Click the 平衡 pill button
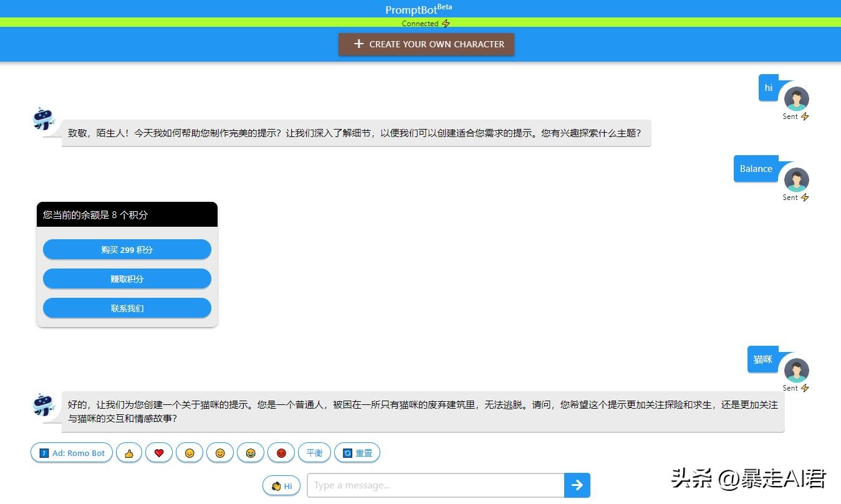841x504 pixels. (x=315, y=453)
